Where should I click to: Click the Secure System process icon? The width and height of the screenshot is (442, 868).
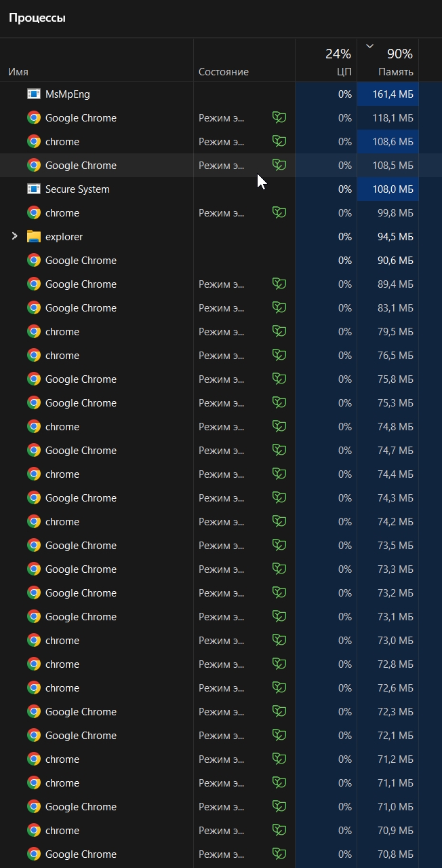pyautogui.click(x=34, y=189)
